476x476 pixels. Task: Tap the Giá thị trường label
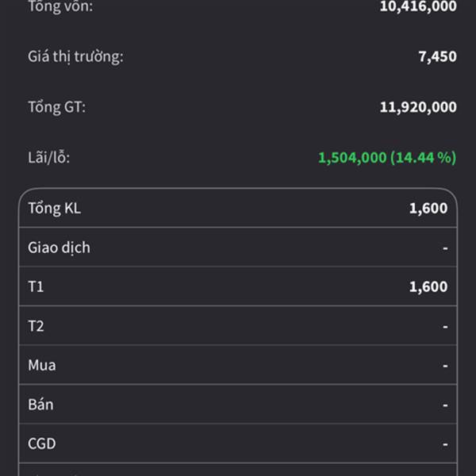75,56
